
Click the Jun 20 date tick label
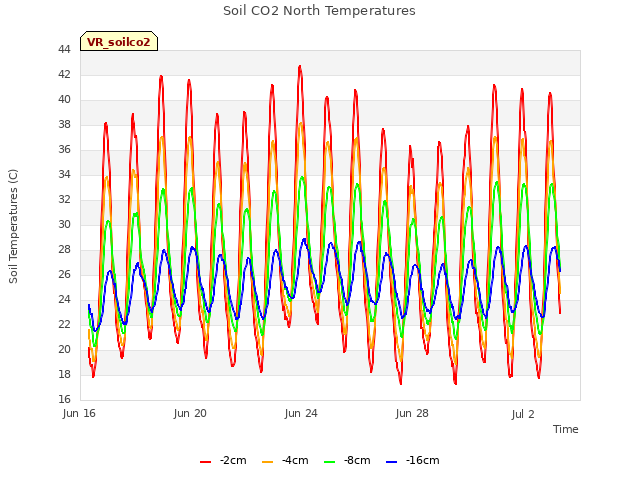click(x=190, y=413)
